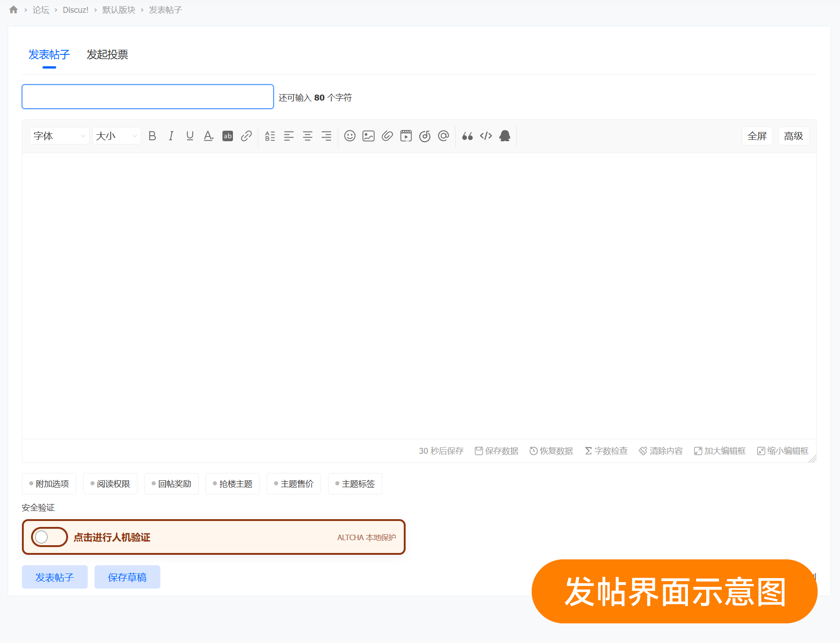Expand the 抢楼主题 section
The width and height of the screenshot is (840, 643).
232,484
